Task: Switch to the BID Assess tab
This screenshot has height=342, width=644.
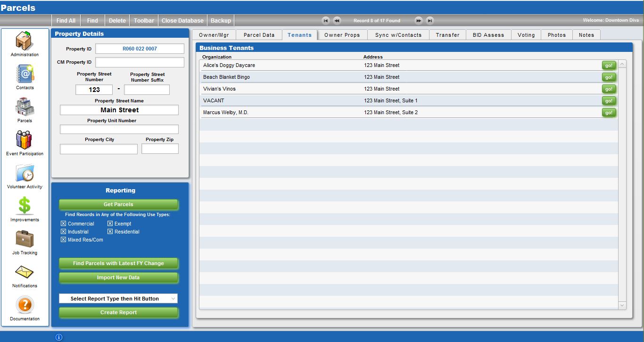Action: tap(488, 35)
